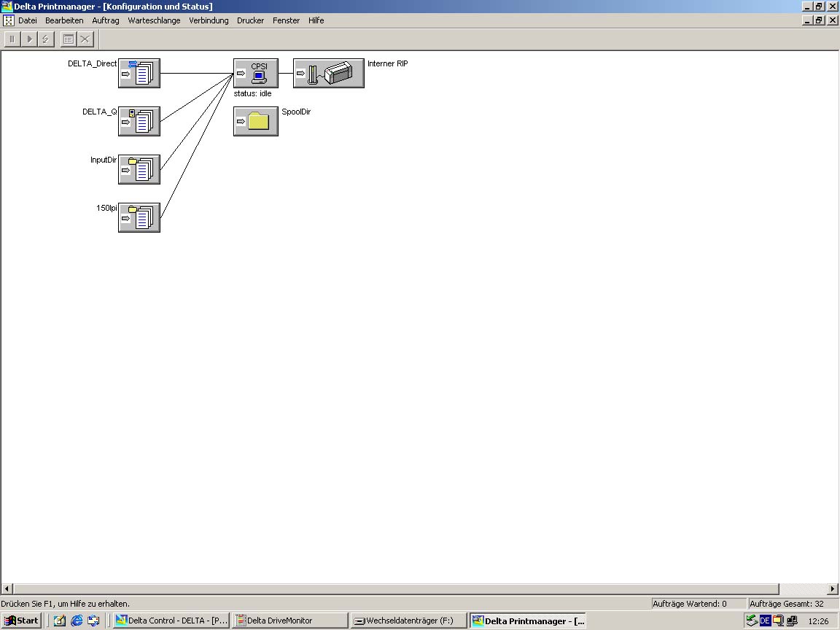The image size is (840, 630).
Task: Open the job list toolbar button
Action: [x=68, y=39]
